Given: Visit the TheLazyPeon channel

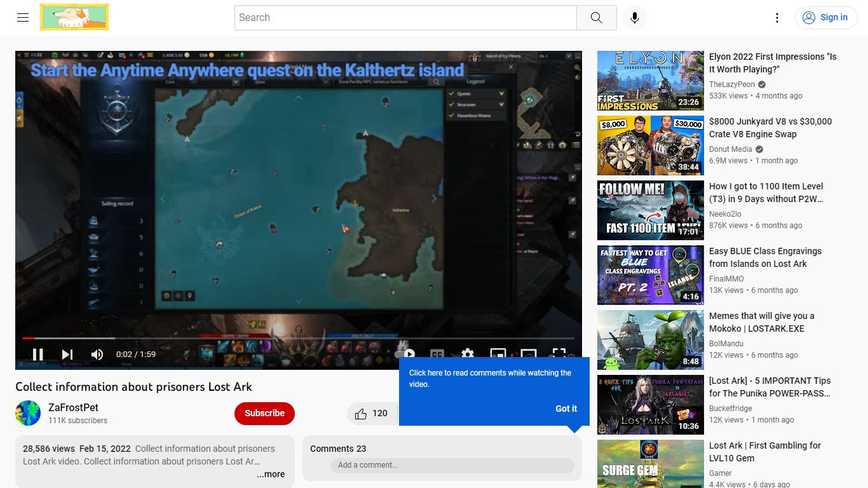Looking at the screenshot, I should pos(732,85).
